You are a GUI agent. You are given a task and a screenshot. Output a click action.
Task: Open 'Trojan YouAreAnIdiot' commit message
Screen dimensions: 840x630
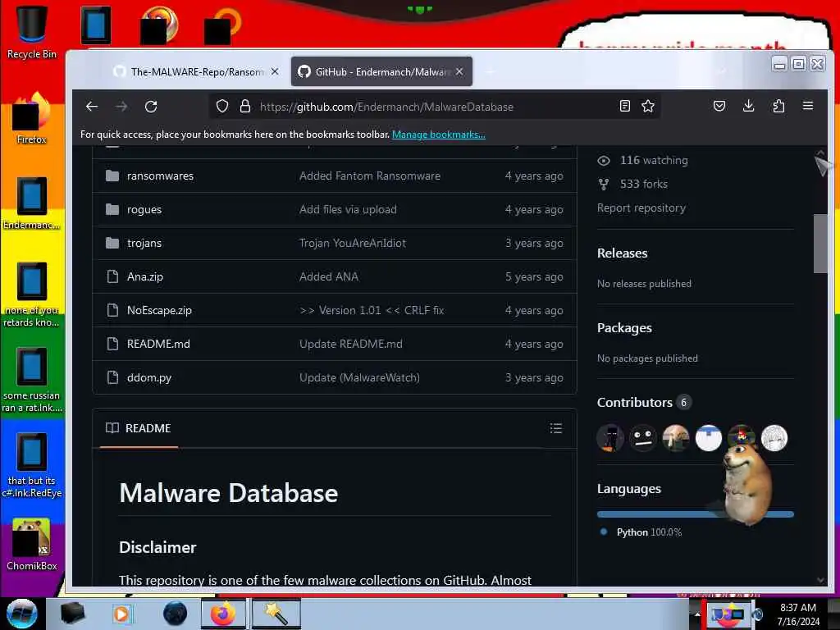click(353, 243)
